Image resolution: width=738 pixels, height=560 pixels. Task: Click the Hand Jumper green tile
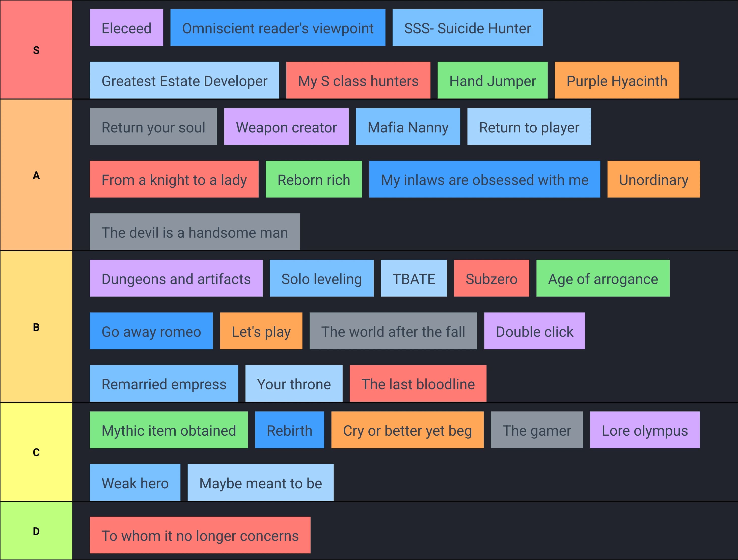[492, 80]
